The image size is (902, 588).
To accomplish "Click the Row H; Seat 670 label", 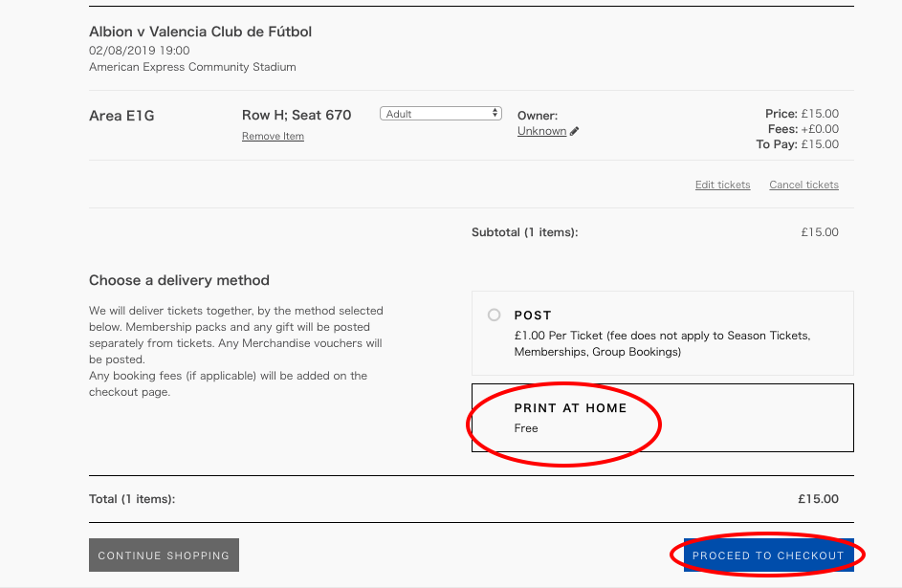I will point(297,115).
